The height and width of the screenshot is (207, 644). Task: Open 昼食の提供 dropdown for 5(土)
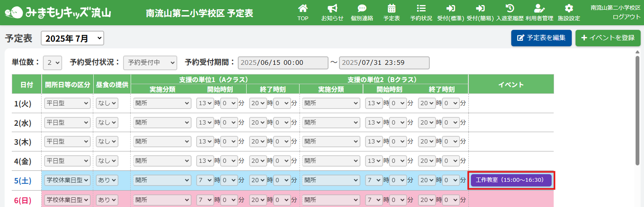107,180
